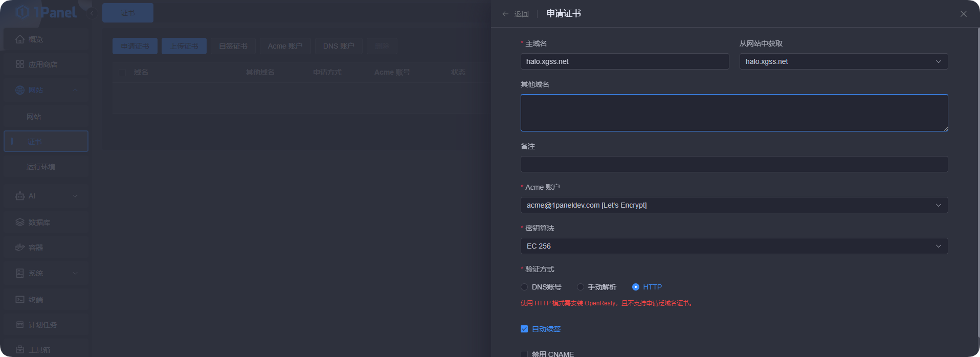Go to 概览 in the sidebar

pos(46,39)
